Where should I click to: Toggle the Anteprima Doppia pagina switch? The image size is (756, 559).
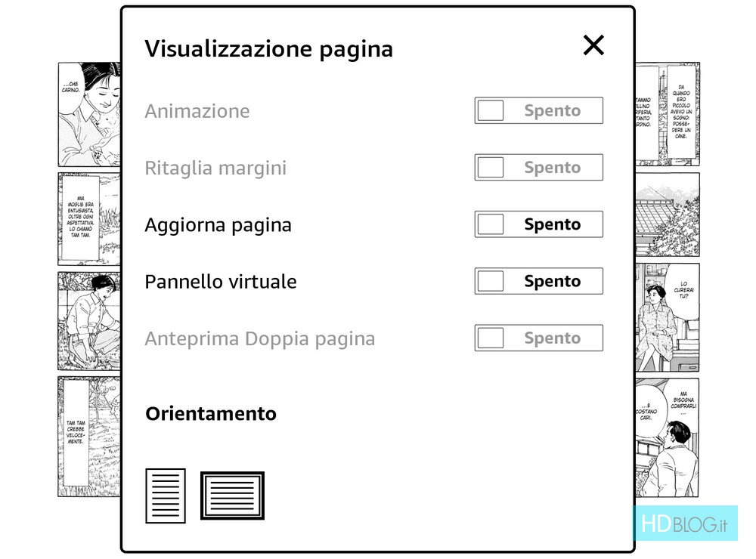538,338
